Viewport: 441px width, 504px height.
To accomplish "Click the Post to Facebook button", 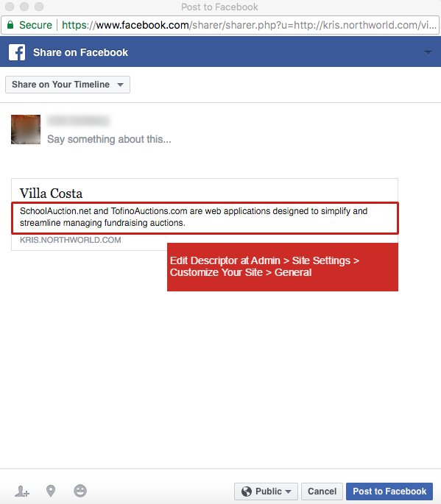I will (x=389, y=491).
